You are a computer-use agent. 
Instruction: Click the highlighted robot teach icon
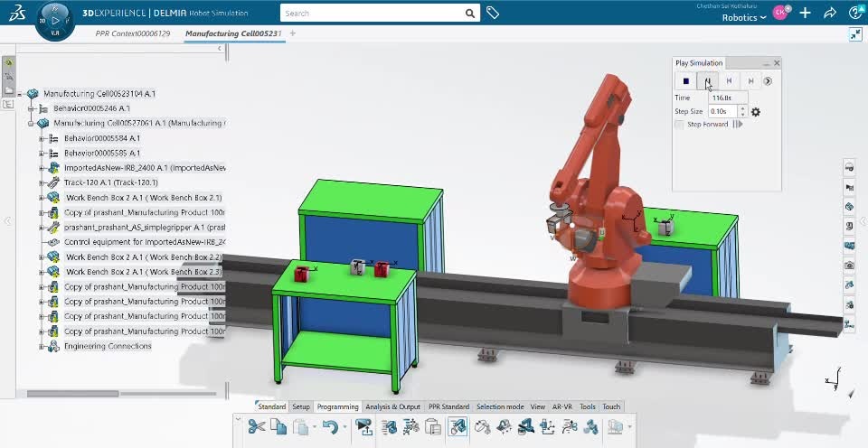458,427
